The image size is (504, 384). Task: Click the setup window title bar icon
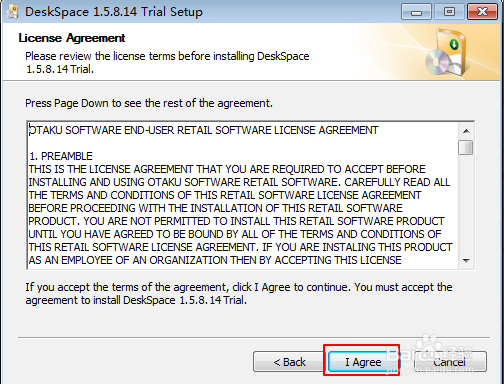coord(12,12)
